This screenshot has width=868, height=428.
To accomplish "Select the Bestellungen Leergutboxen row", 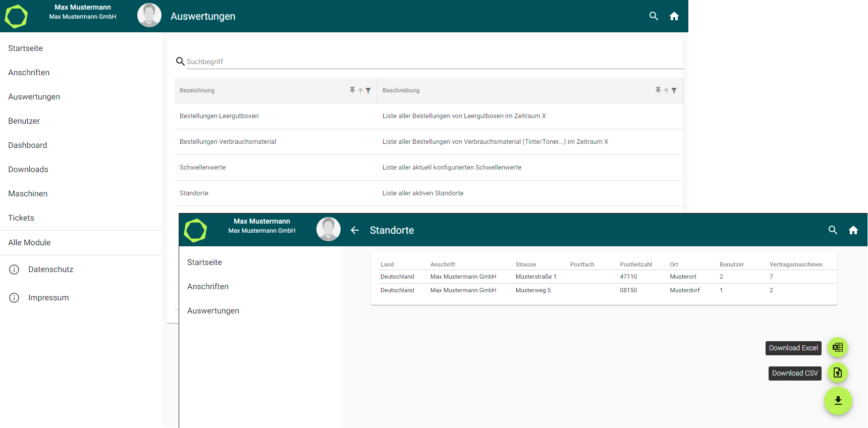I will (219, 116).
